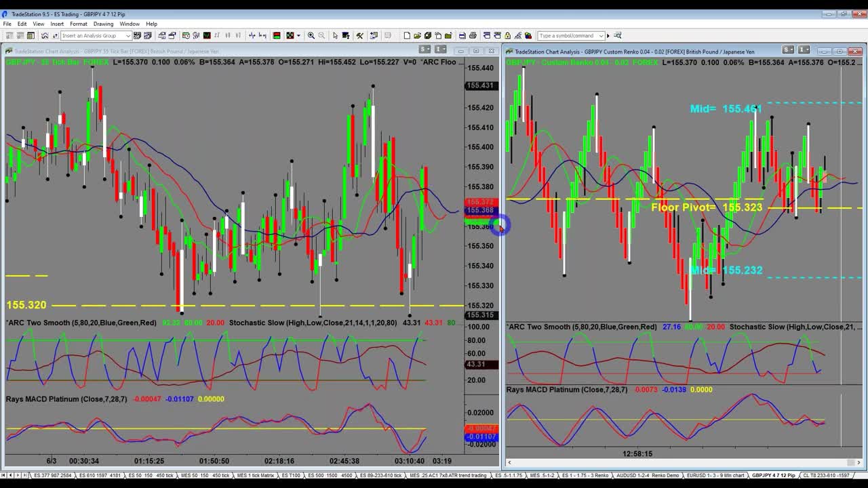Image resolution: width=868 pixels, height=488 pixels.
Task: Open the S dropdown on the left chart window
Action: click(425, 49)
